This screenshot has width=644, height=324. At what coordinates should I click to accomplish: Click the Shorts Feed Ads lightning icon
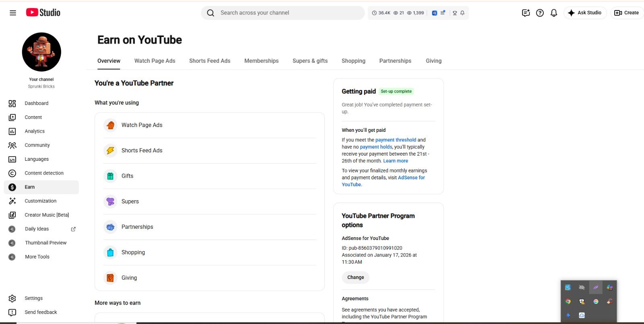coord(110,151)
